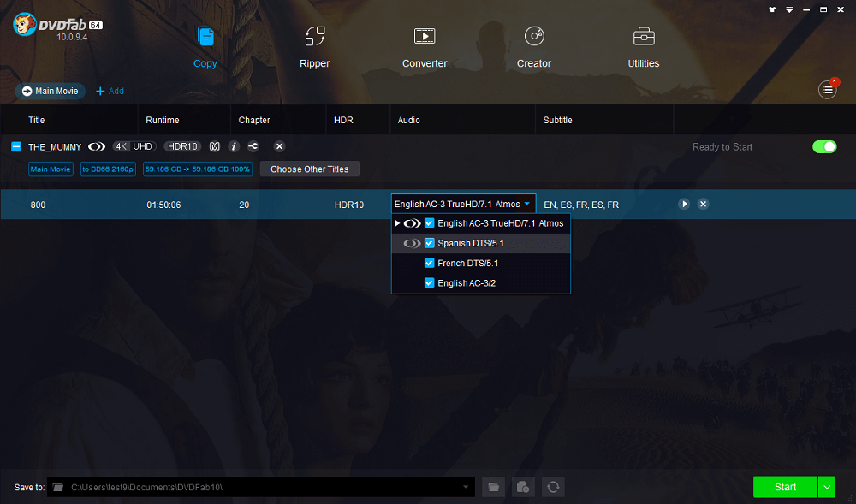The height and width of the screenshot is (504, 856).
Task: Open advanced settings wrench icon
Action: tap(253, 146)
